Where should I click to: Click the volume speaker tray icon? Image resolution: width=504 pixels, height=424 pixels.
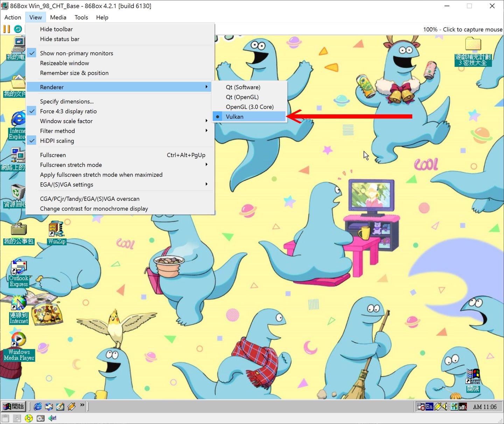[x=446, y=407]
